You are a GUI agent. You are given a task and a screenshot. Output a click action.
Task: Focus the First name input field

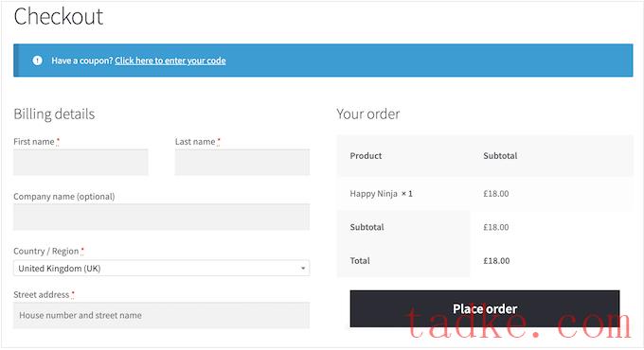tap(80, 163)
